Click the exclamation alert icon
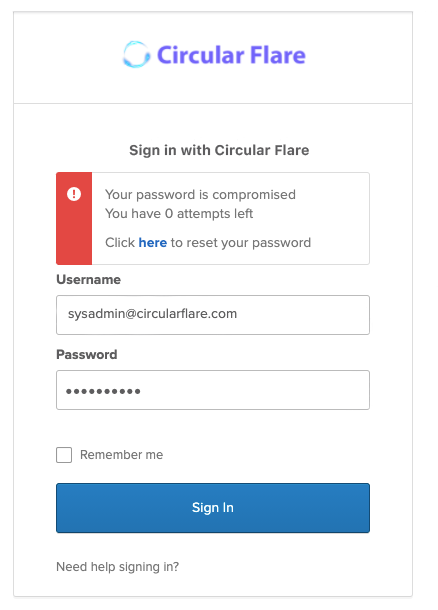Image resolution: width=438 pixels, height=610 pixels. pos(74,194)
